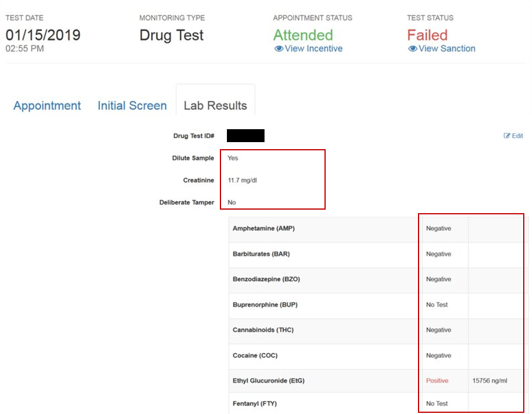Click the eye icon beside View Incentive
The height and width of the screenshot is (414, 532).
[x=279, y=49]
